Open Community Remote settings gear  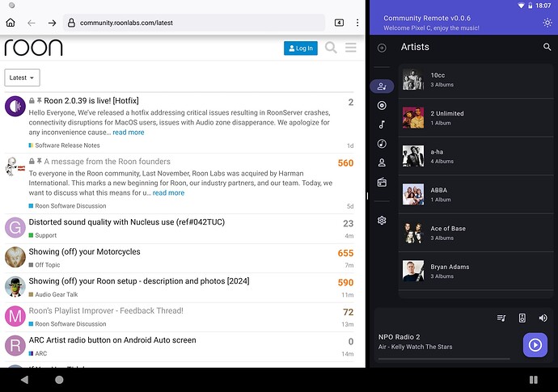click(x=382, y=221)
